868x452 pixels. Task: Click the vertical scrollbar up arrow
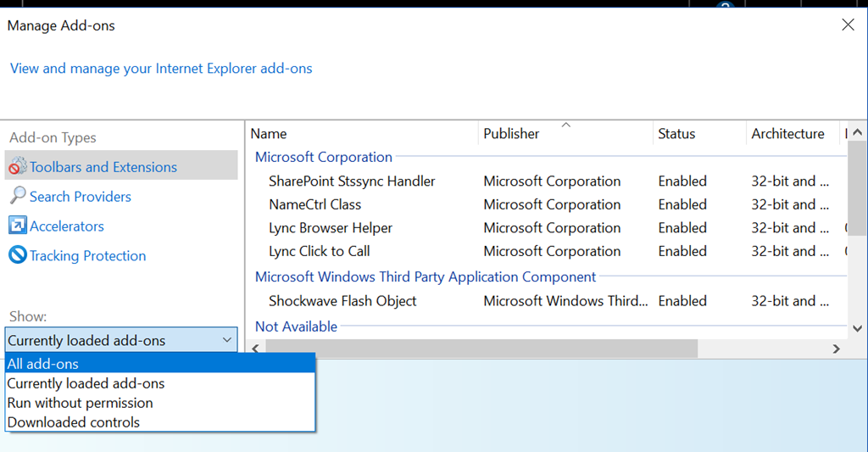point(858,132)
